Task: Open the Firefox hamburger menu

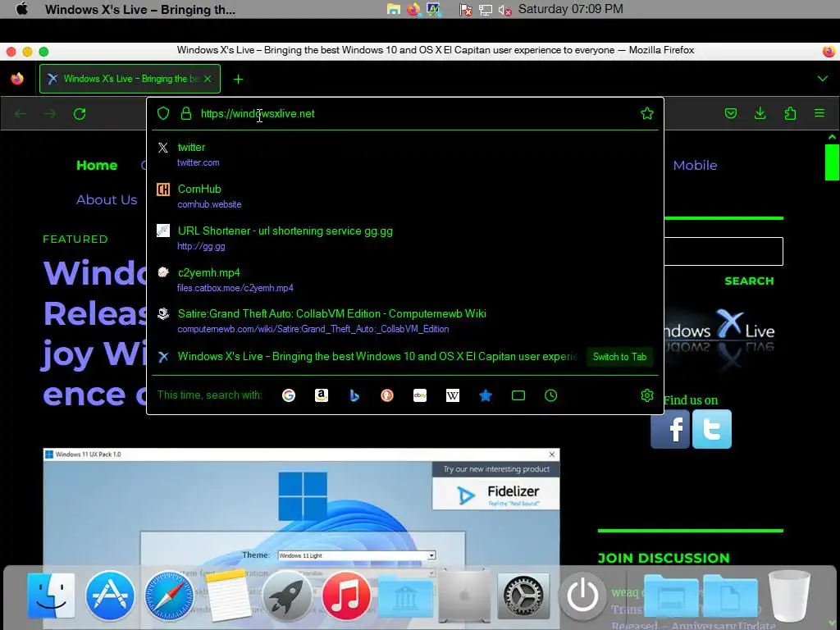Action: 819,113
